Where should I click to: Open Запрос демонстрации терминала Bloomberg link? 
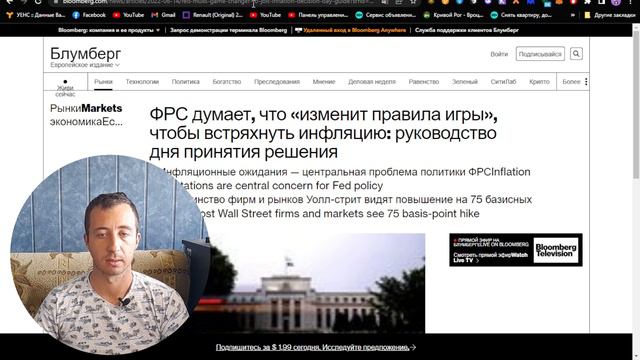click(x=228, y=30)
